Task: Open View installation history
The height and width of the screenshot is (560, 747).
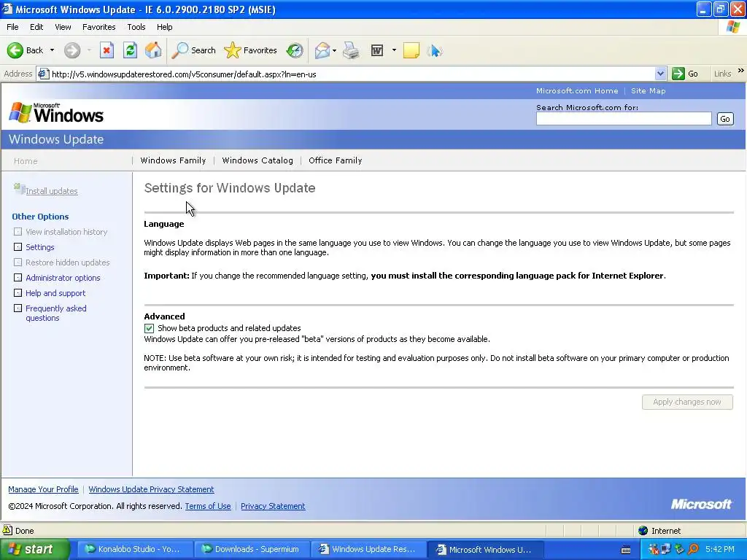Action: click(x=66, y=232)
